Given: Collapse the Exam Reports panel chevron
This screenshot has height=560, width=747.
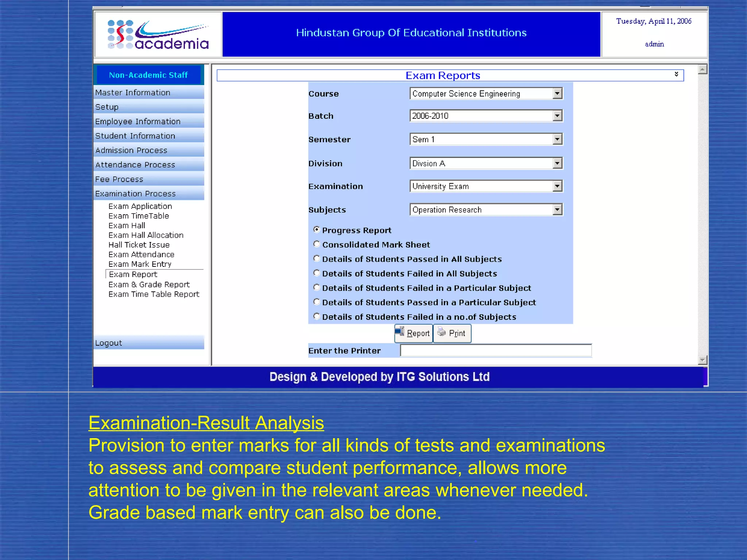Looking at the screenshot, I should [676, 74].
